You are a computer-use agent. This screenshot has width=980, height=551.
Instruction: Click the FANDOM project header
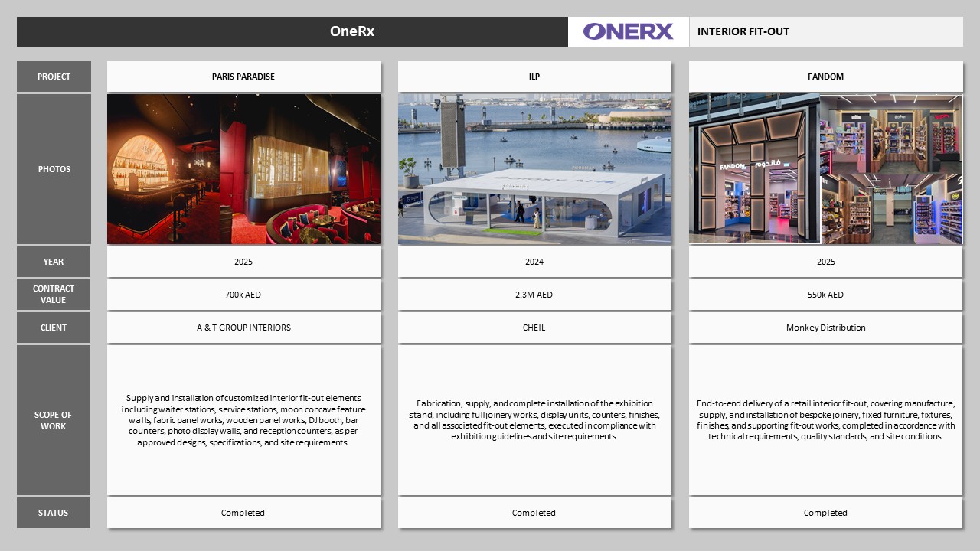pos(825,77)
